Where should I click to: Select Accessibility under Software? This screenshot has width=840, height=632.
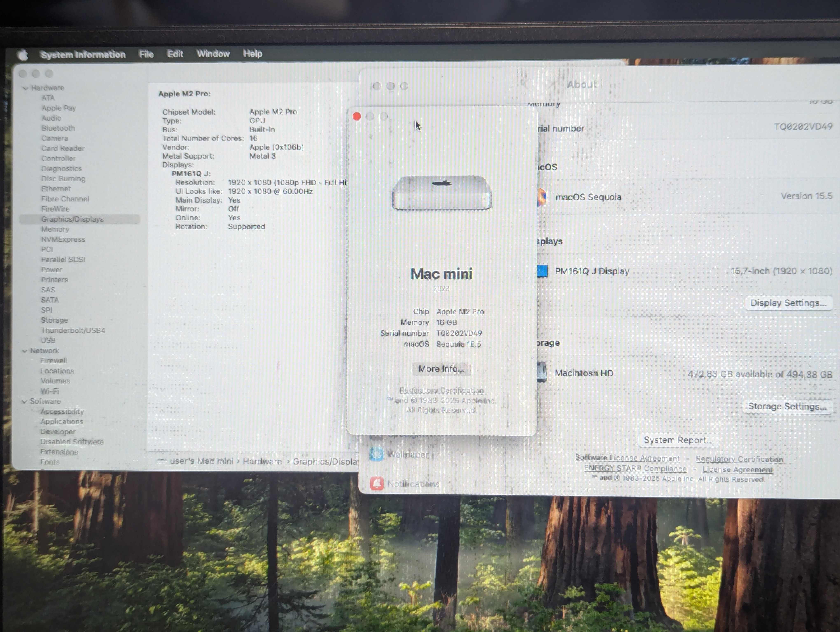click(62, 412)
